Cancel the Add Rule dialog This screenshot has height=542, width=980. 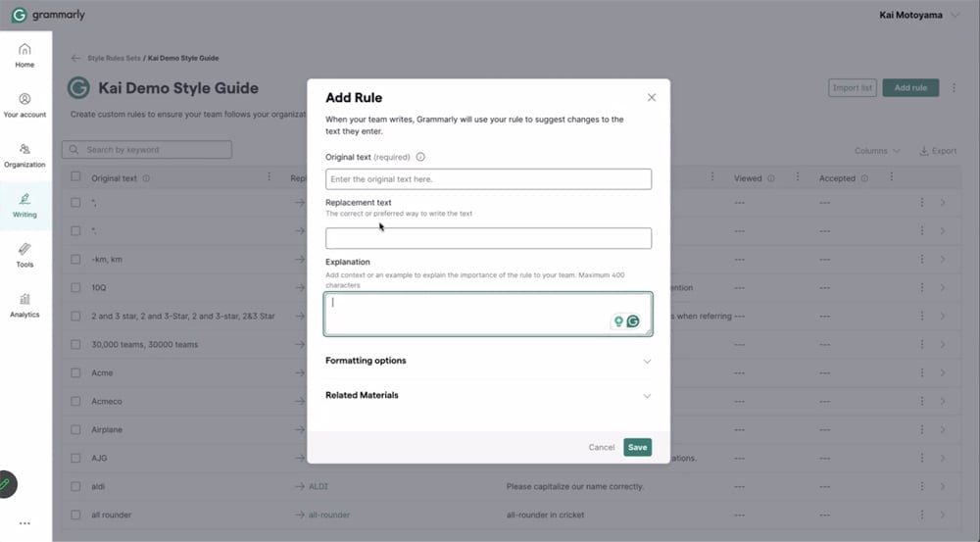602,448
